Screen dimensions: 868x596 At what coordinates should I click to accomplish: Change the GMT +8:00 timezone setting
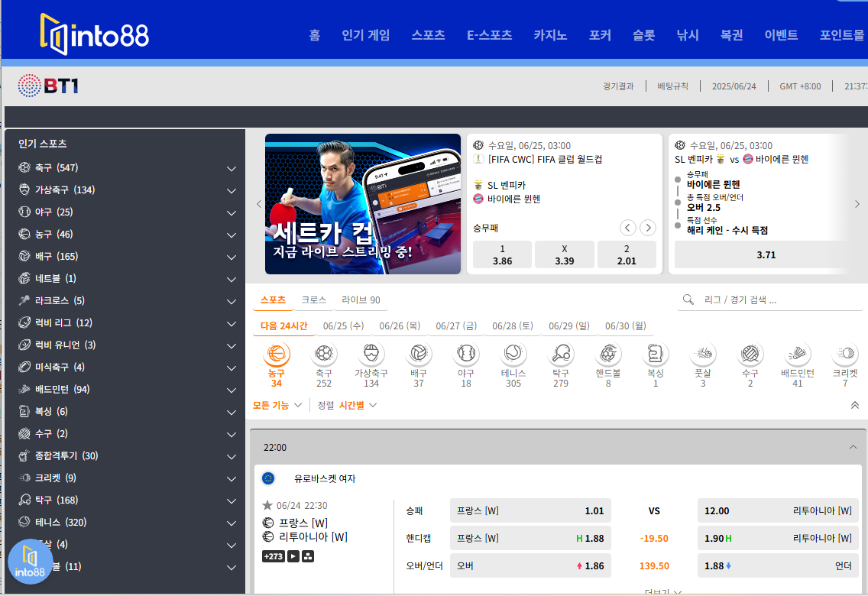(800, 86)
